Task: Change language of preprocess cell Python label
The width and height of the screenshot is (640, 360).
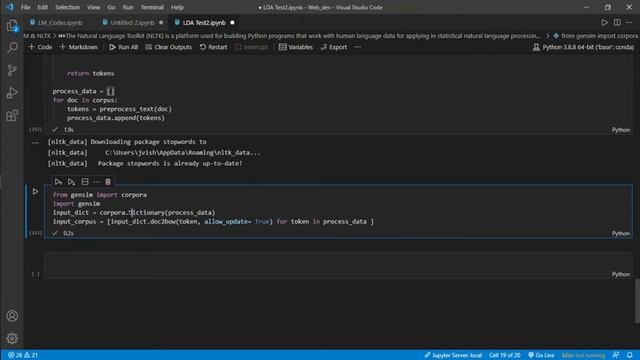Action: pos(620,130)
